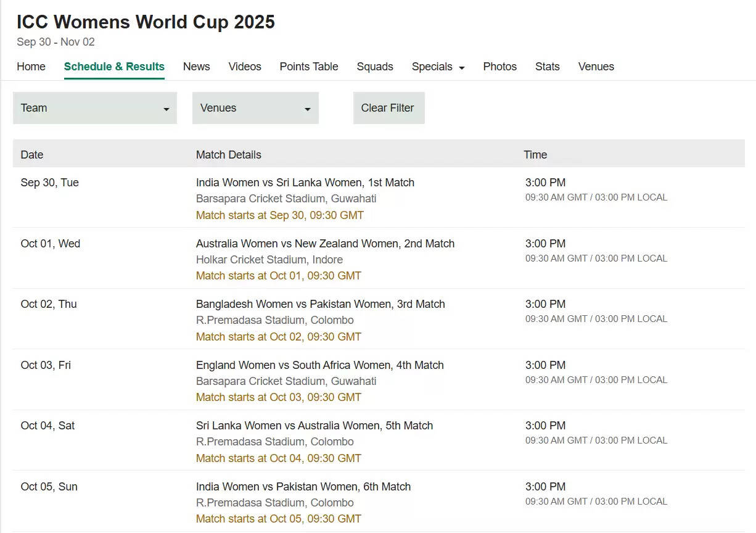Open England Women vs South Africa Women 4th Match
756x533 pixels.
(x=320, y=365)
